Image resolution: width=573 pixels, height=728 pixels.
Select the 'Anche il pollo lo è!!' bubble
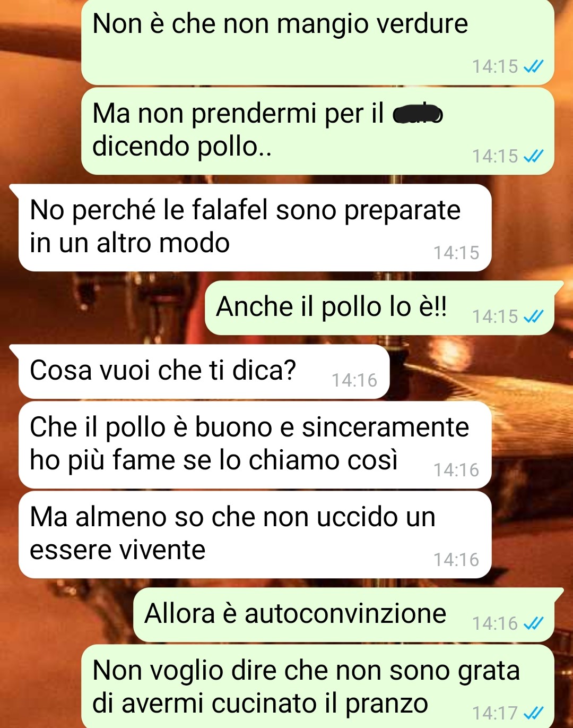click(379, 308)
